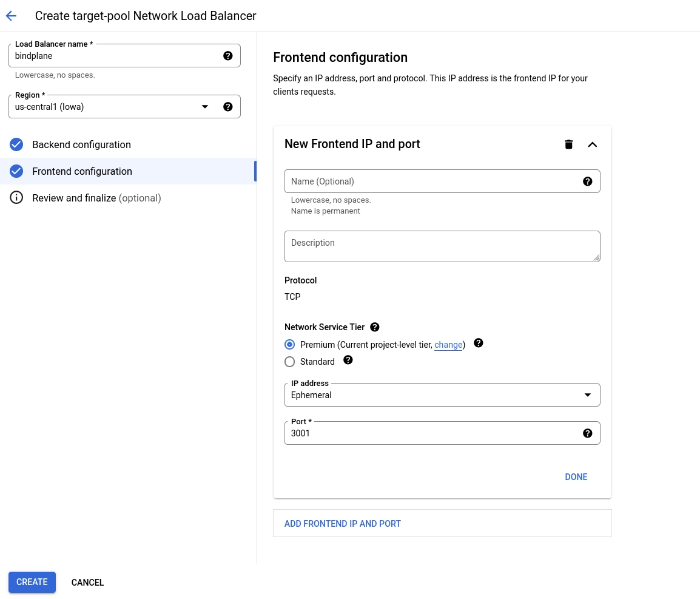Click the Premium tier help icon
This screenshot has height=599, width=700.
[x=478, y=343]
